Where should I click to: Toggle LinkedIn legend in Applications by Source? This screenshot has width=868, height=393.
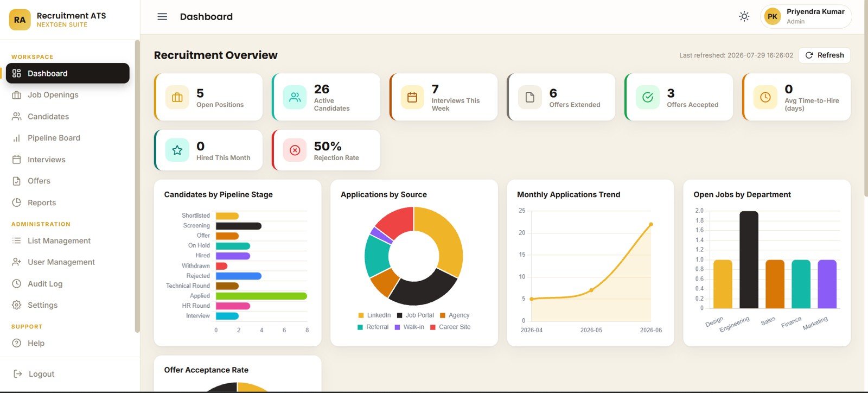point(374,315)
